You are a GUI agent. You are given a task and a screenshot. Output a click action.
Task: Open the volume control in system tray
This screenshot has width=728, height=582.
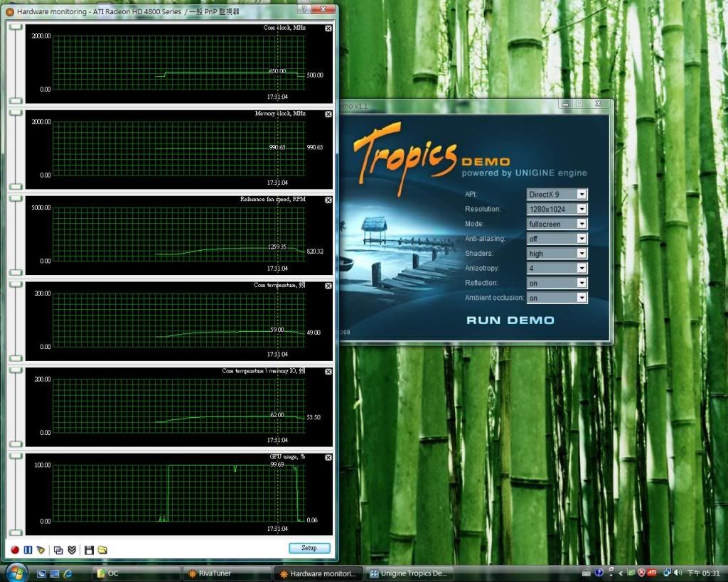pos(678,573)
